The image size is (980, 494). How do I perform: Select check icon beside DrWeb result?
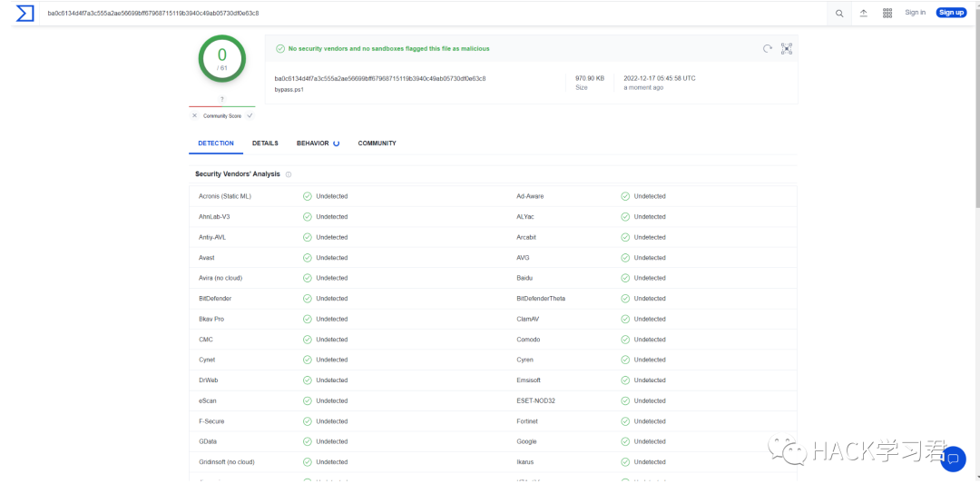308,380
